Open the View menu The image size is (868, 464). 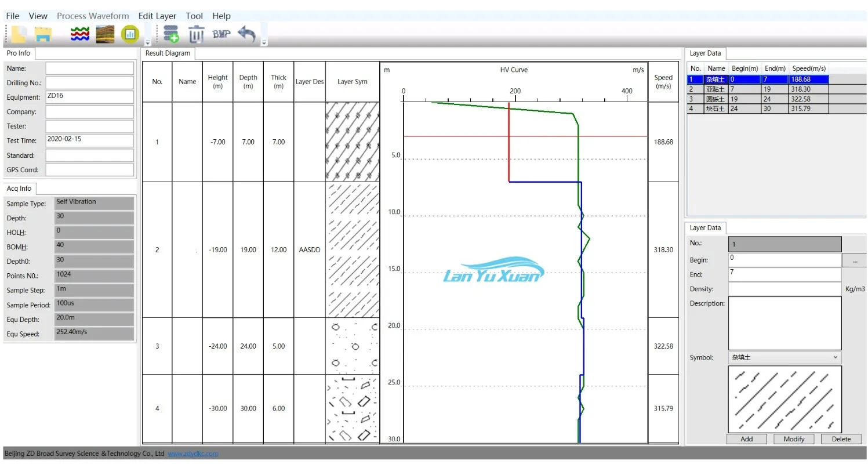click(x=38, y=16)
